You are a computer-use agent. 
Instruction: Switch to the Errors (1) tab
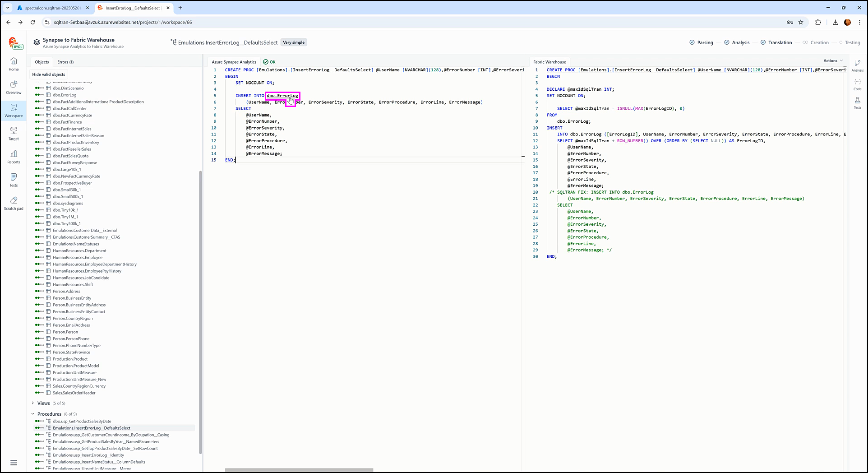[65, 62]
